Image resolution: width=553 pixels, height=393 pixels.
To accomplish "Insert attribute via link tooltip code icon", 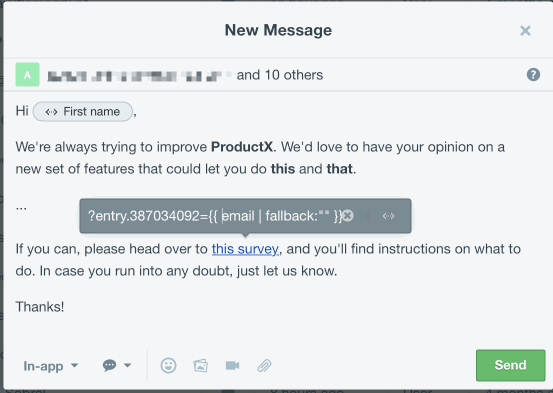I will click(x=388, y=216).
